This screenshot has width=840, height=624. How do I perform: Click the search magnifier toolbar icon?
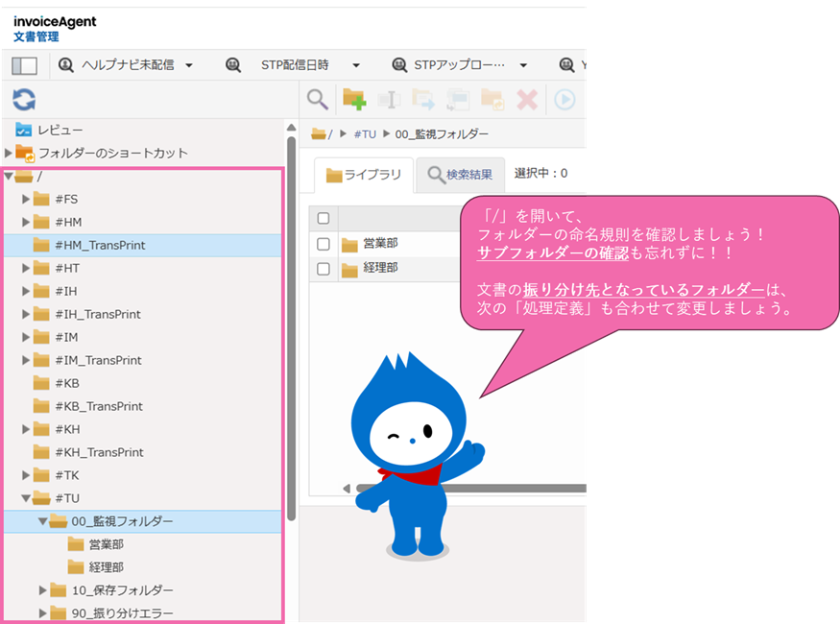pyautogui.click(x=317, y=99)
